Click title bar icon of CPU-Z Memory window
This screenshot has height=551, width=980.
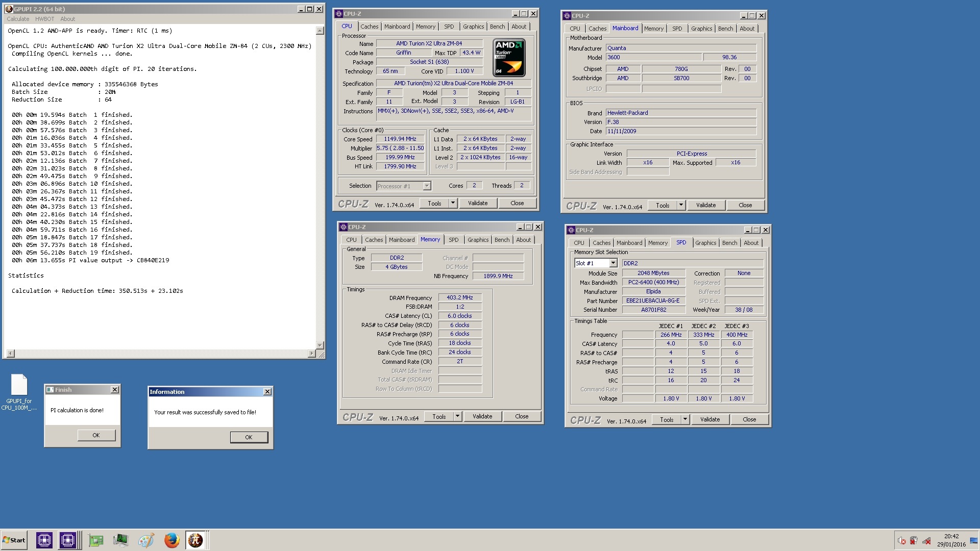(344, 227)
